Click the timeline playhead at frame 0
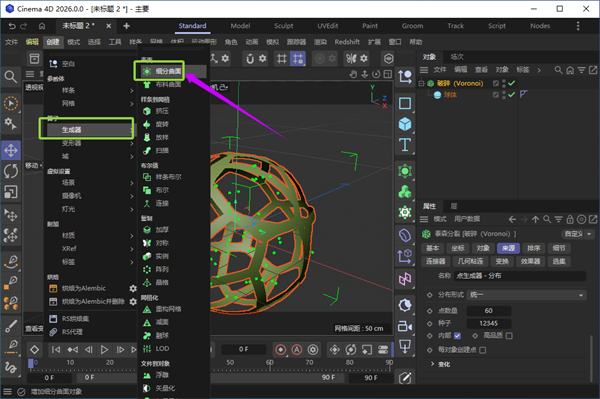Screen dimensions: 600x399 pyautogui.click(x=31, y=364)
